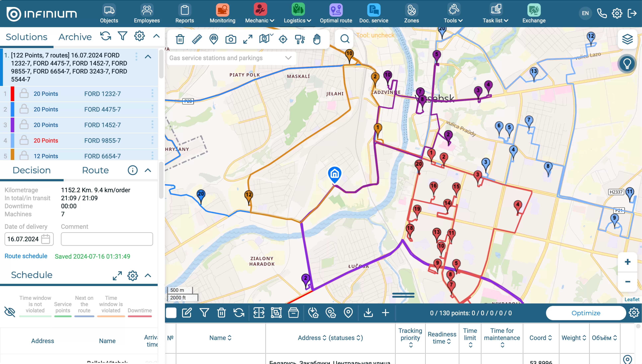Click the Optimize button
The image size is (642, 364).
pos(586,313)
